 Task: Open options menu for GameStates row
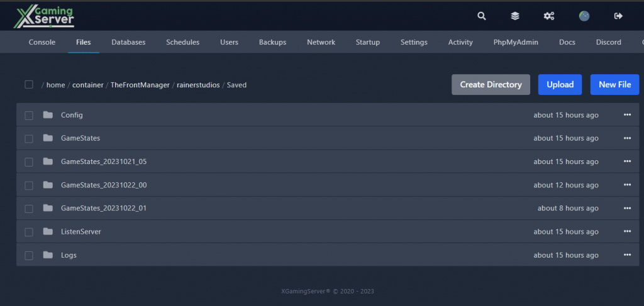coord(627,138)
